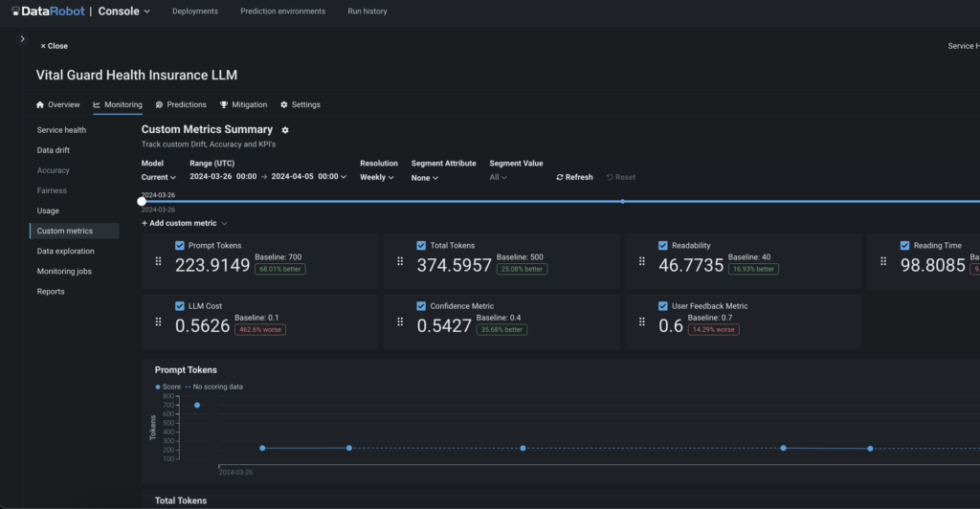Select Data exploration in sidebar
The image size is (980, 509).
(66, 251)
